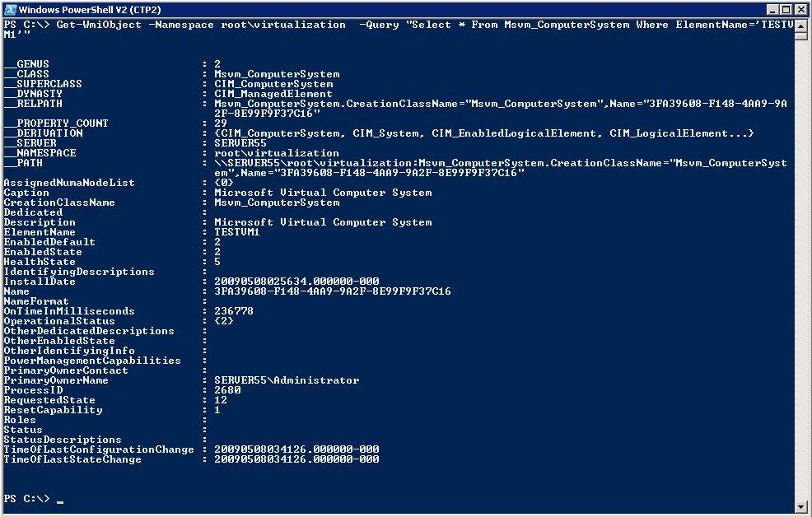
Task: Click the Windows PowerShell V2 title text
Action: click(91, 8)
